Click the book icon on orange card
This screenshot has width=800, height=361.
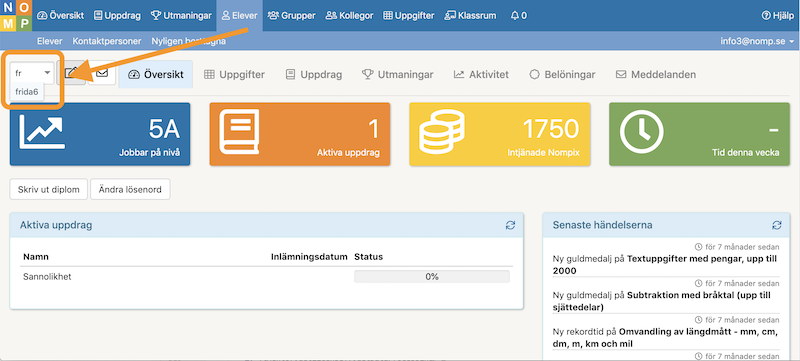tap(239, 132)
